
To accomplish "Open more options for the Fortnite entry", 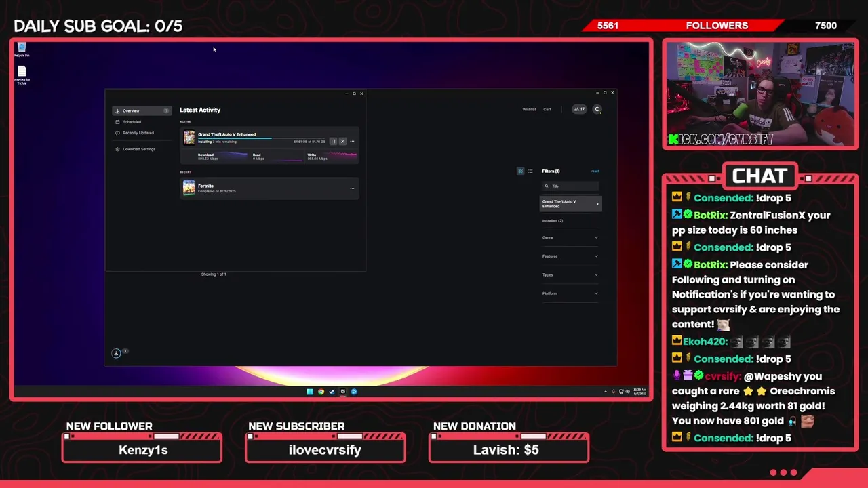I will point(352,188).
